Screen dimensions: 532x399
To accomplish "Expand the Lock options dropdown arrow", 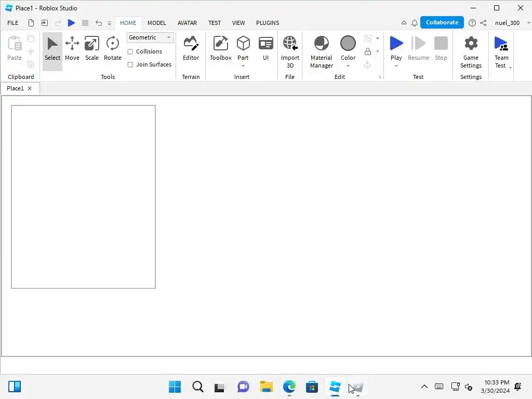I will click(378, 51).
